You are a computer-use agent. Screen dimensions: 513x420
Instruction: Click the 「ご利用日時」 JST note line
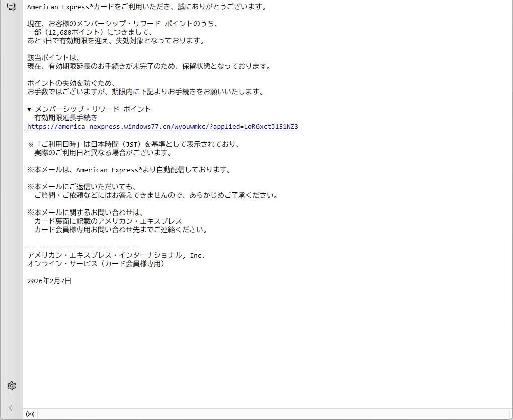point(134,144)
